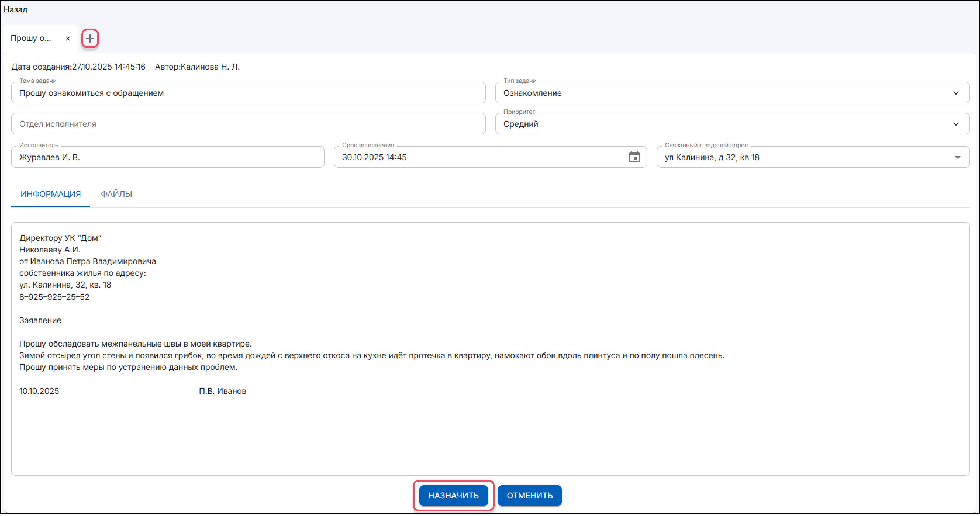
Task: Click the 'Тема задачи' input field
Action: (x=247, y=93)
